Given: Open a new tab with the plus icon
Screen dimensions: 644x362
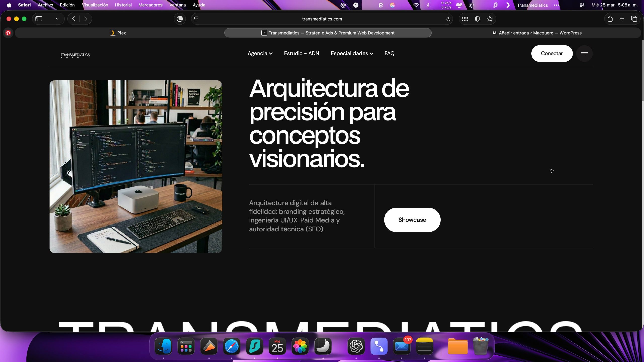Looking at the screenshot, I should (622, 19).
